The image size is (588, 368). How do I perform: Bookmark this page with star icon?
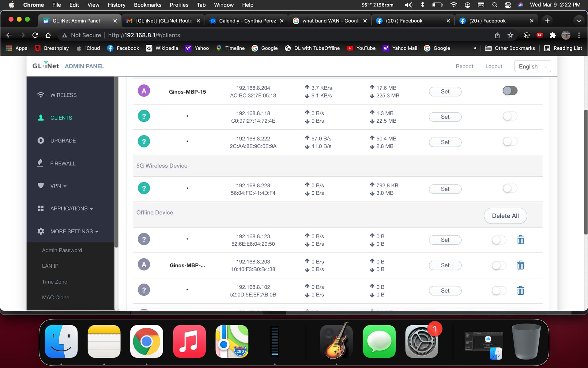[510, 35]
